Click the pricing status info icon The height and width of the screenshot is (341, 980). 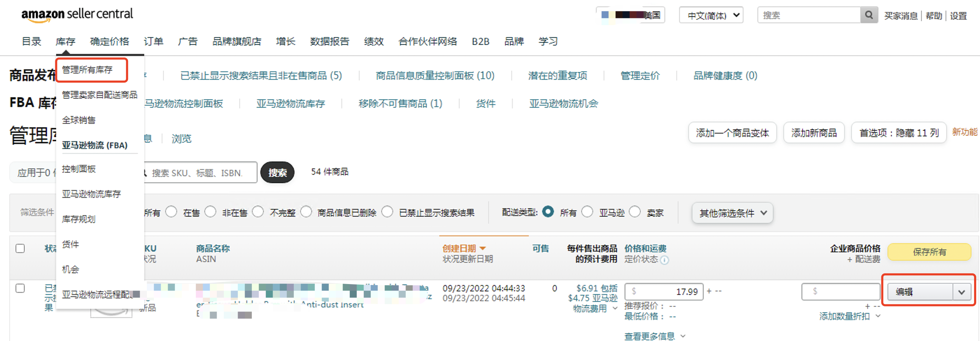664,260
